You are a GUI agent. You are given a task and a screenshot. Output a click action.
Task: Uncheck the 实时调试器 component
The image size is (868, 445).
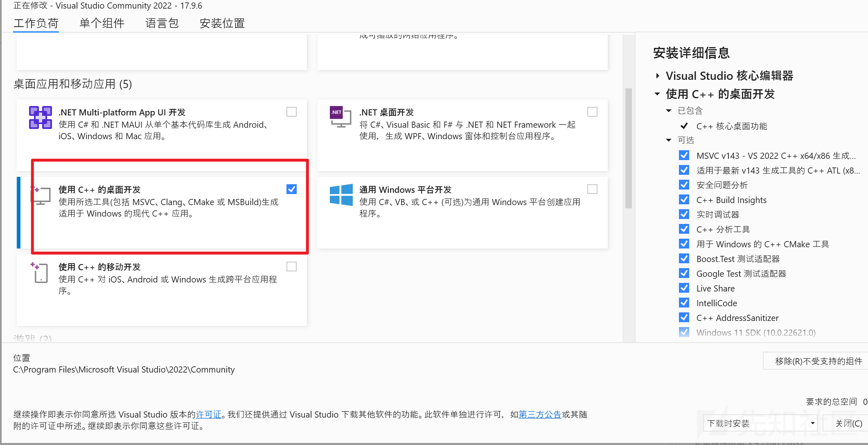684,215
